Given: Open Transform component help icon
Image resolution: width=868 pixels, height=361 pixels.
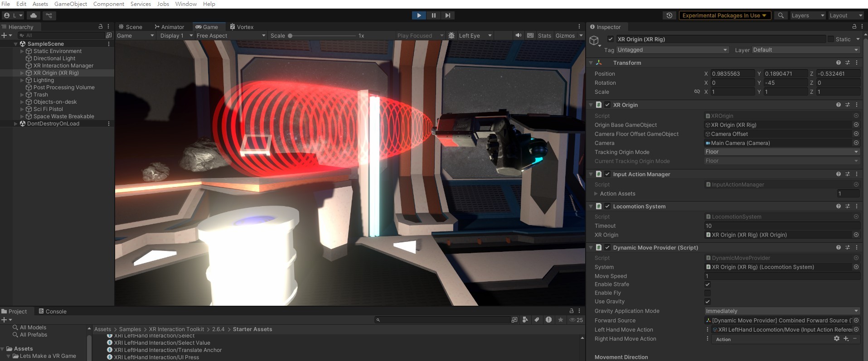Looking at the screenshot, I should pyautogui.click(x=838, y=63).
